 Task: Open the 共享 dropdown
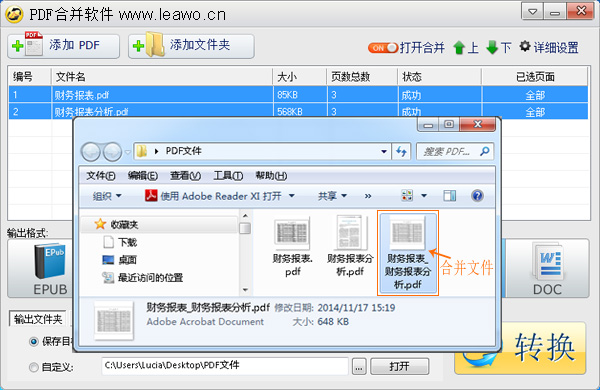332,196
